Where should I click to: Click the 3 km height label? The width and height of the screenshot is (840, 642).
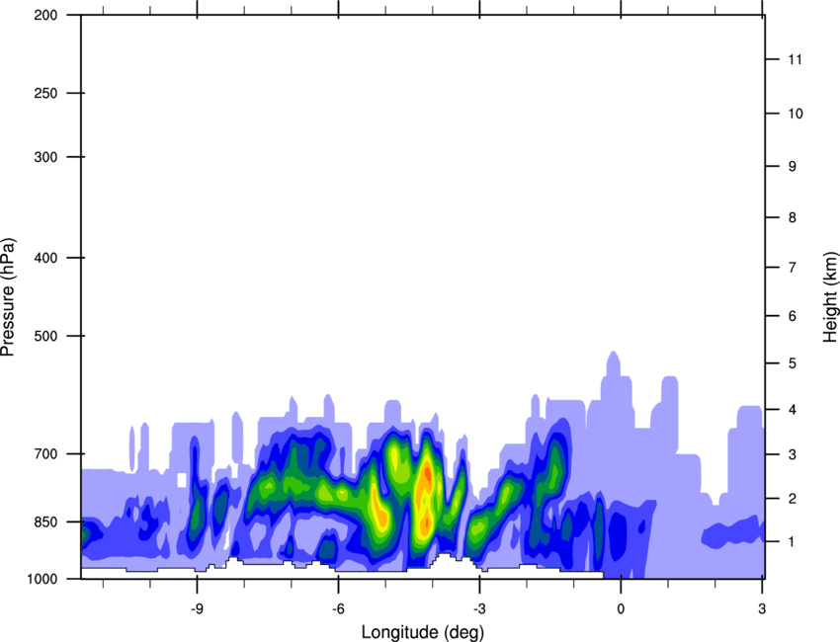click(793, 454)
